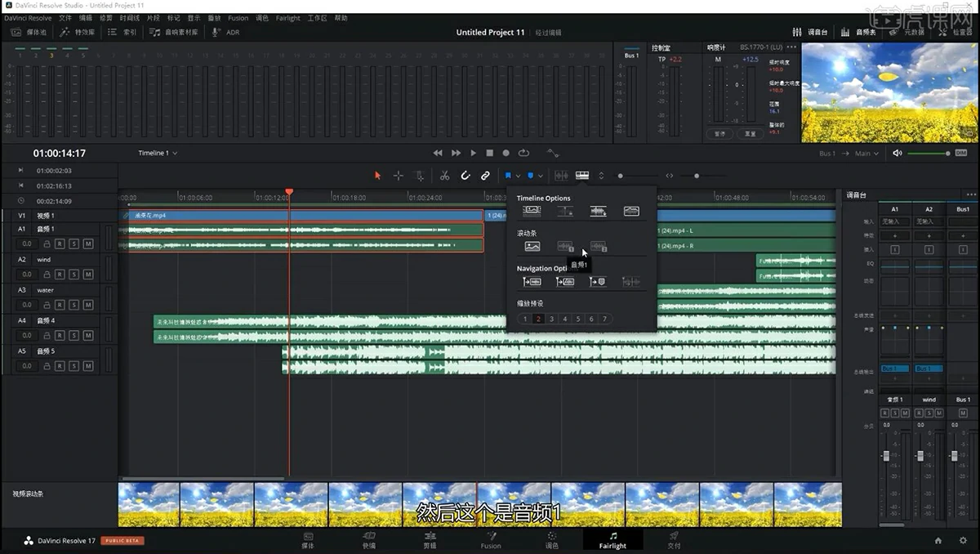
Task: Open the timeline view options icon
Action: pyautogui.click(x=582, y=176)
